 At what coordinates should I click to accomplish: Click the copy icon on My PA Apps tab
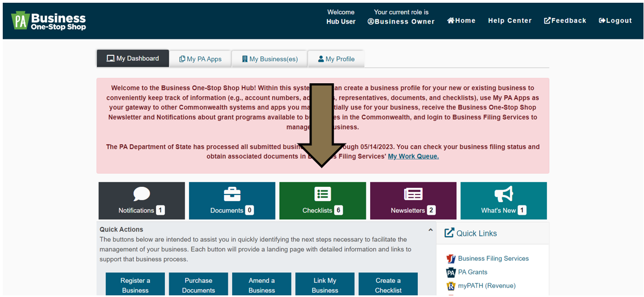[182, 59]
